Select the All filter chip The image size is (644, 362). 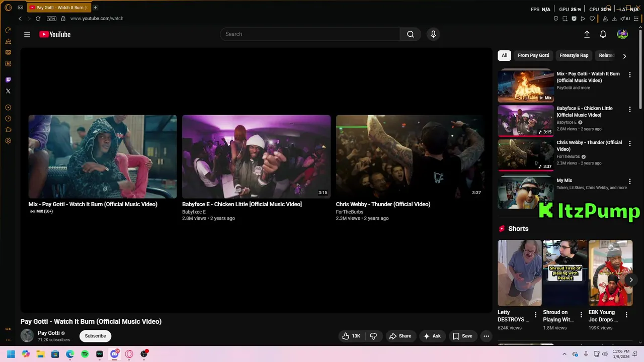click(504, 55)
